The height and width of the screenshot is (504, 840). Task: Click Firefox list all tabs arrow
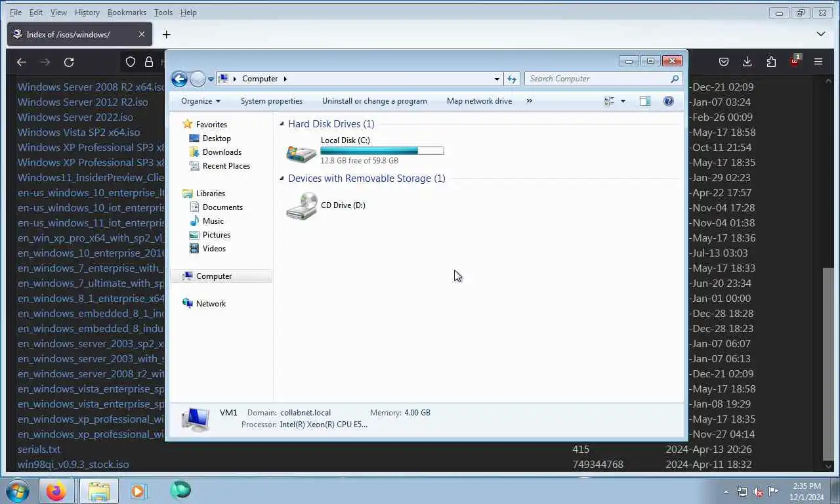tap(820, 34)
